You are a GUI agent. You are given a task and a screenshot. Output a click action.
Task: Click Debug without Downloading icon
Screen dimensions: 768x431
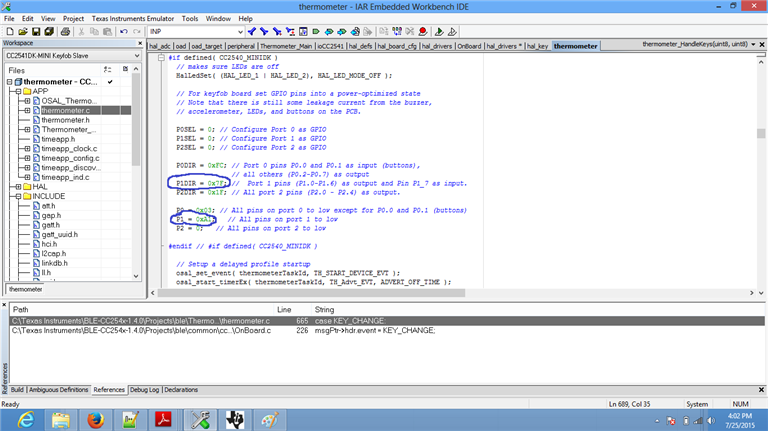coord(452,31)
